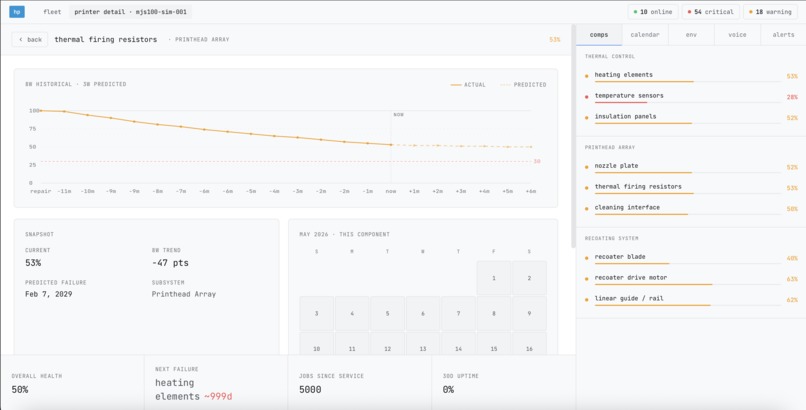This screenshot has width=806, height=410.
Task: Click the NOW marker on the chart
Action: (398, 115)
